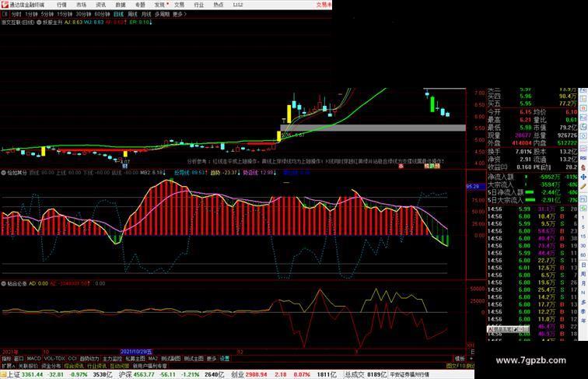Click the round icon beside 仙始算分 indicator
Screen dimensions: 588x379
[4, 173]
